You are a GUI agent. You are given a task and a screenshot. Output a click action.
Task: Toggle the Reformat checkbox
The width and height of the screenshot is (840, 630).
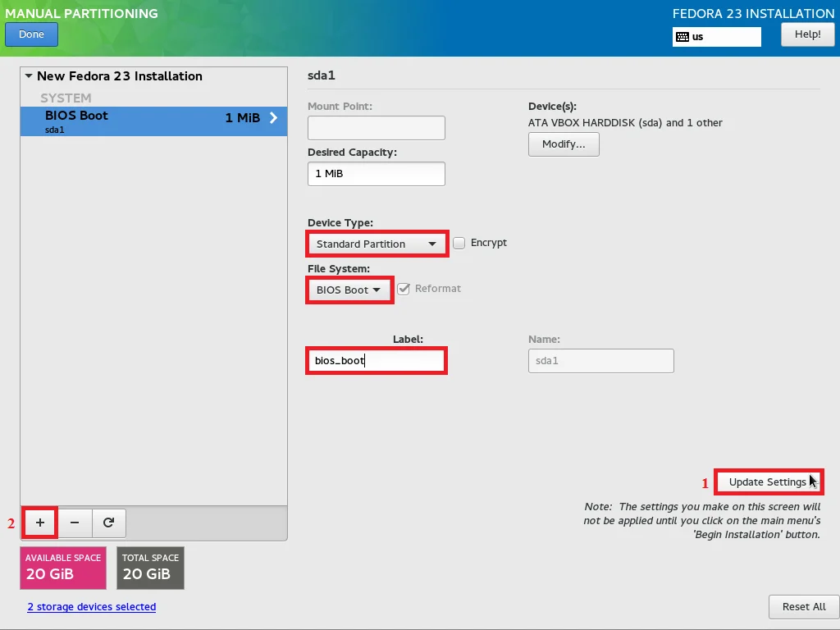(x=404, y=289)
